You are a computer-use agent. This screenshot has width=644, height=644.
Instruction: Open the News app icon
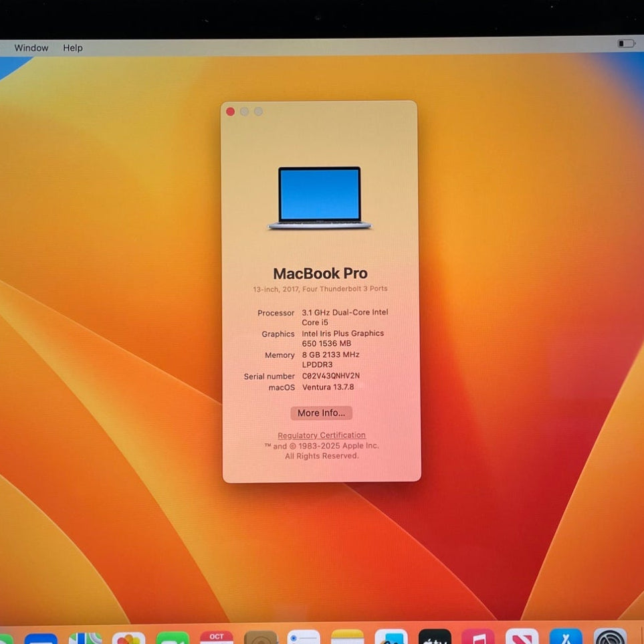(x=522, y=637)
